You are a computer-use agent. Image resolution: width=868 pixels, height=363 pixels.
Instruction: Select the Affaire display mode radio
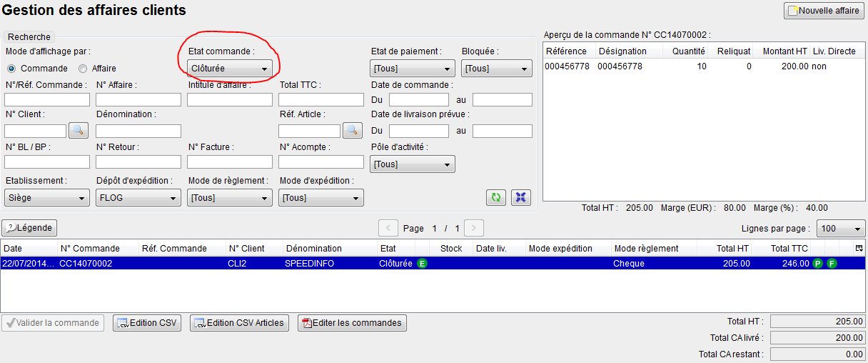point(83,69)
